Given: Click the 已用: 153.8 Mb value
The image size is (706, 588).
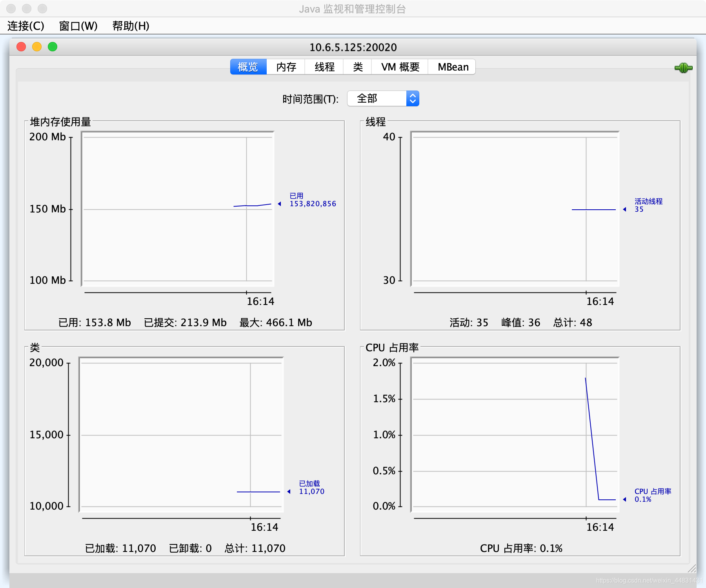Looking at the screenshot, I should click(95, 323).
